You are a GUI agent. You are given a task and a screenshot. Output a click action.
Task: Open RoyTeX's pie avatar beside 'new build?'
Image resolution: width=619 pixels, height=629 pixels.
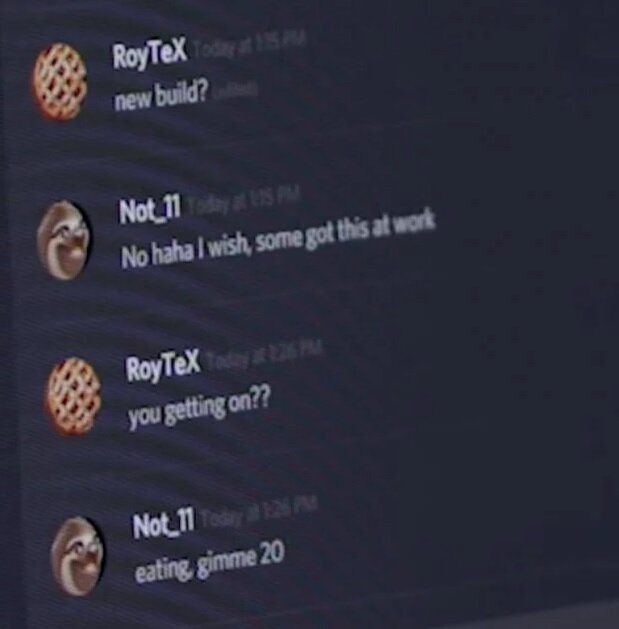click(x=60, y=82)
